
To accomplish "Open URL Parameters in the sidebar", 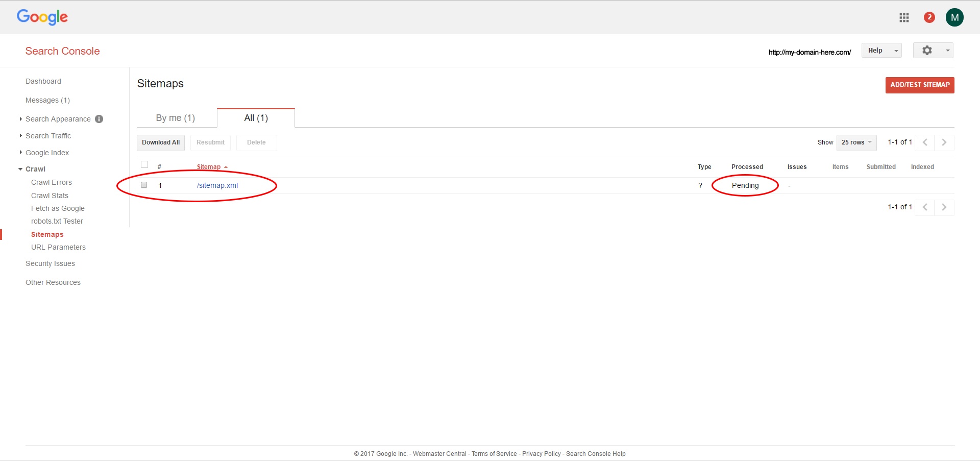I will tap(58, 247).
